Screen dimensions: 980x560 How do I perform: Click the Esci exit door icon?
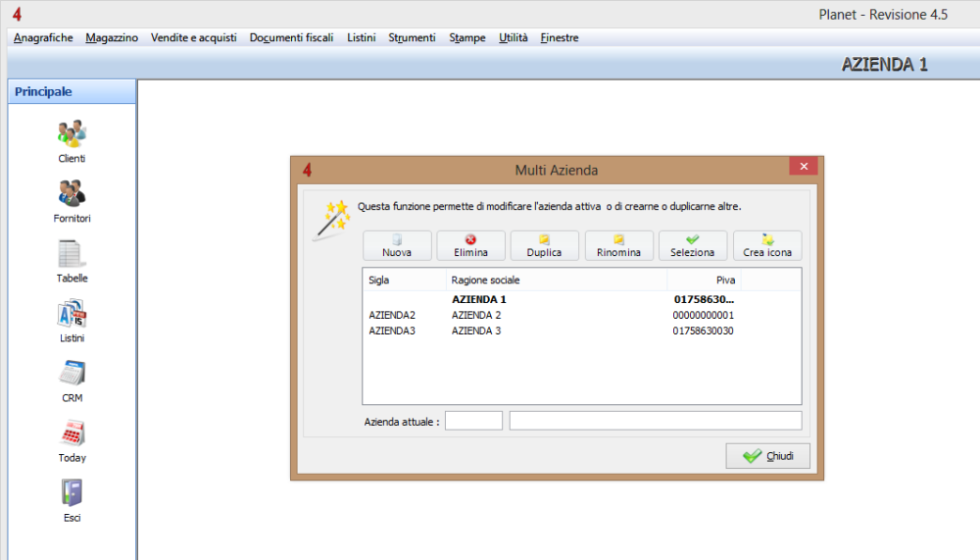(x=72, y=500)
